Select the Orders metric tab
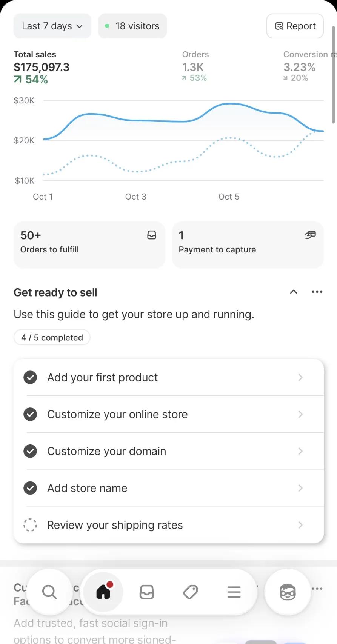337x644 pixels. [195, 66]
